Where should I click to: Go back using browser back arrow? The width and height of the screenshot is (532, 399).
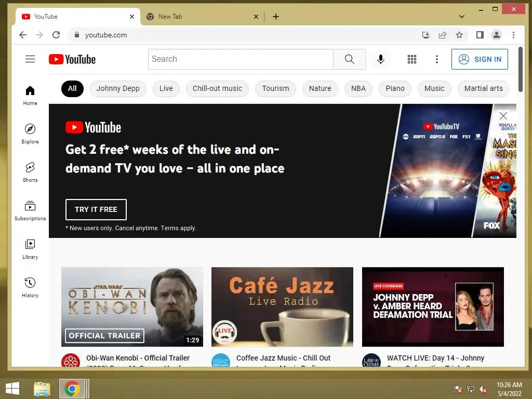coord(23,35)
